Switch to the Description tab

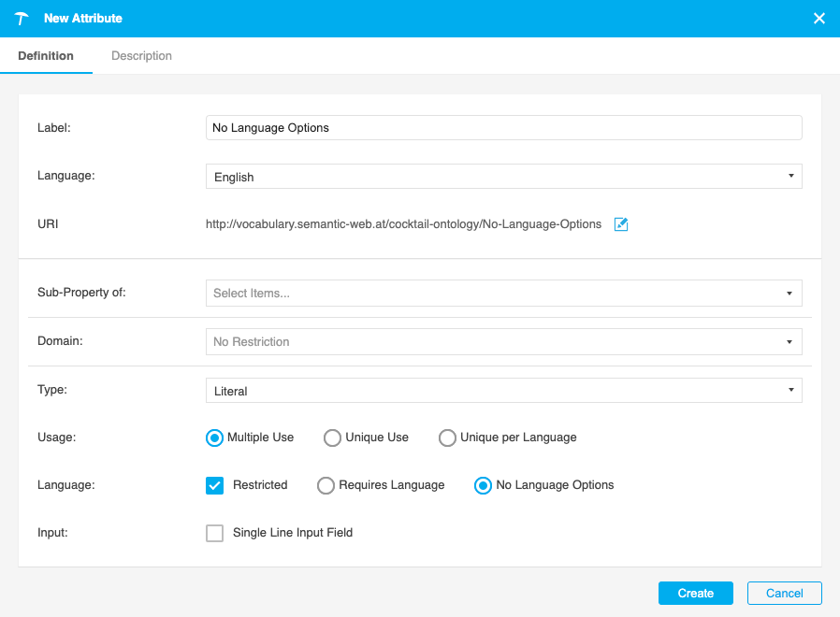[x=141, y=56]
